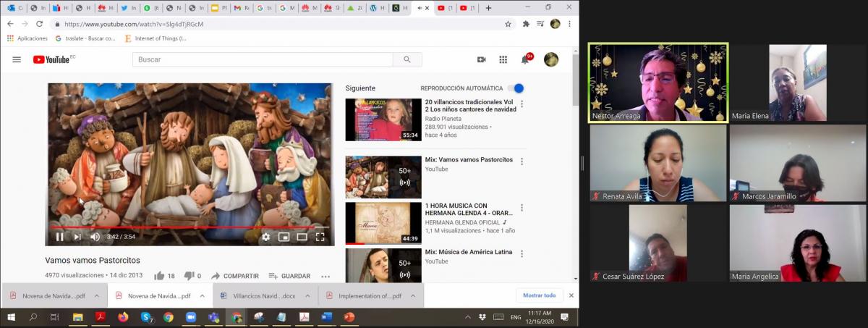This screenshot has width=868, height=328.
Task: Open the traslate bookmark
Action: 85,38
